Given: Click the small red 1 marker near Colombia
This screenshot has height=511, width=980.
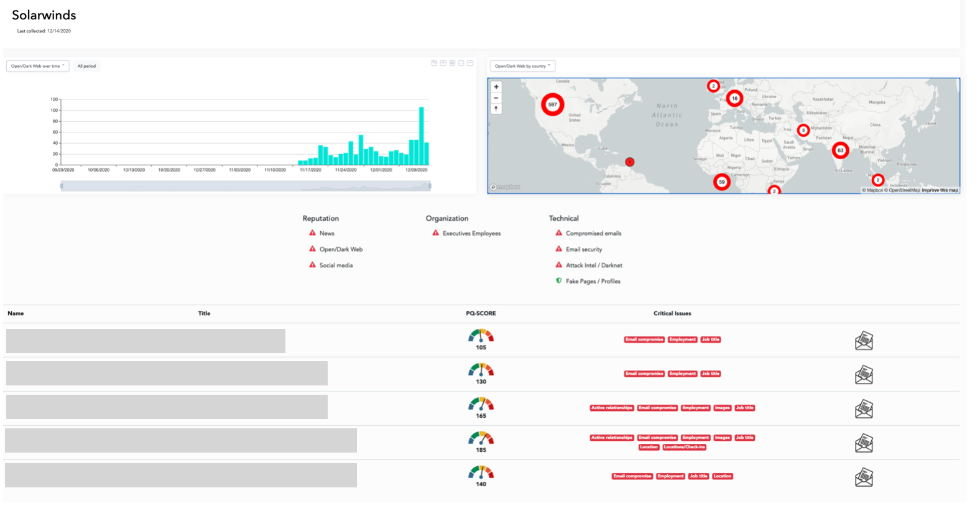Looking at the screenshot, I should (x=630, y=162).
